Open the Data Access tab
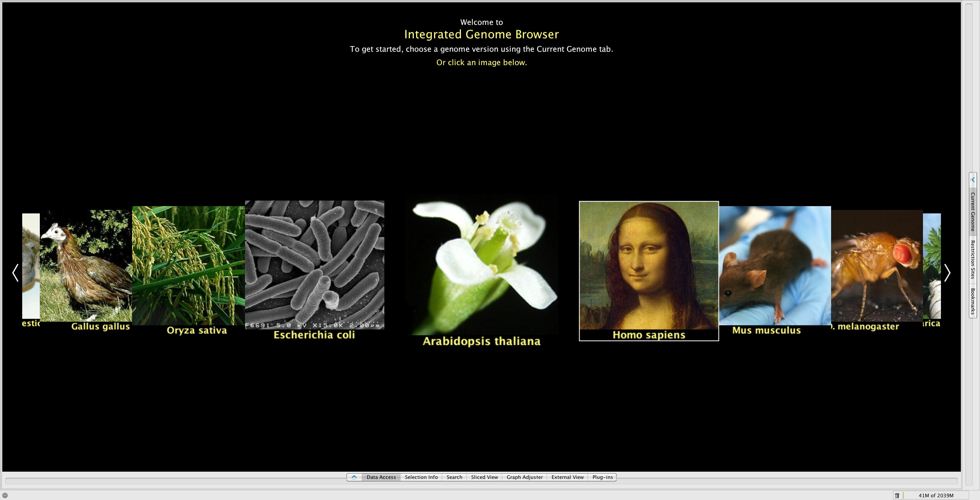980x500 pixels. pyautogui.click(x=381, y=477)
